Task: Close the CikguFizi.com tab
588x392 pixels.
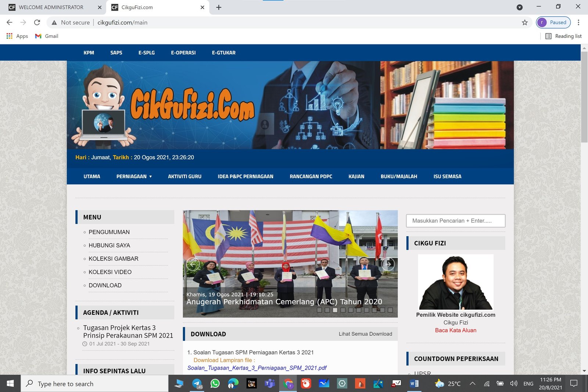Action: click(202, 7)
